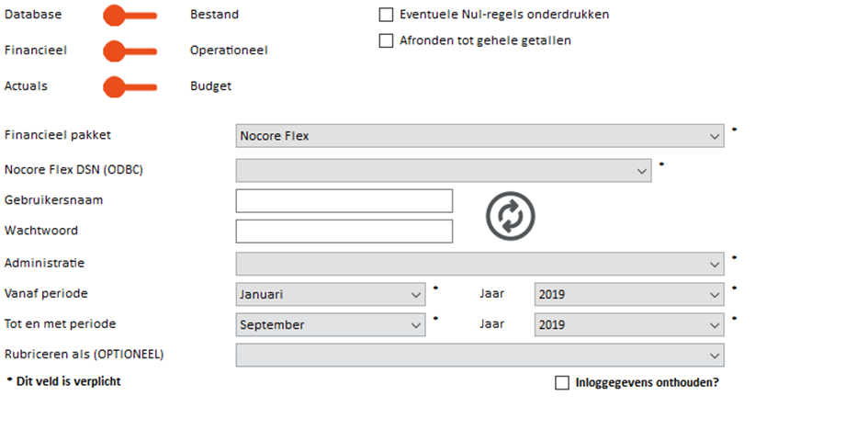868x430 pixels.
Task: Open the Financieel pakket dropdown
Action: click(x=480, y=136)
